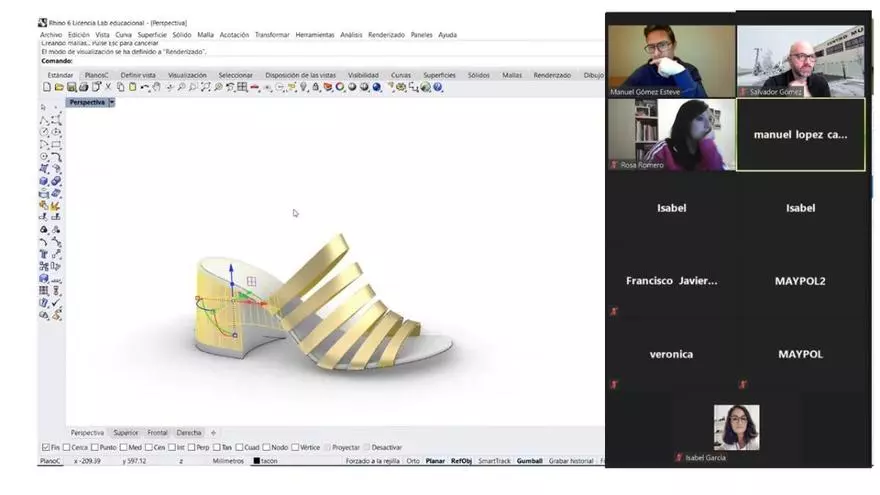
Task: Click the Open file folder icon
Action: point(59,88)
